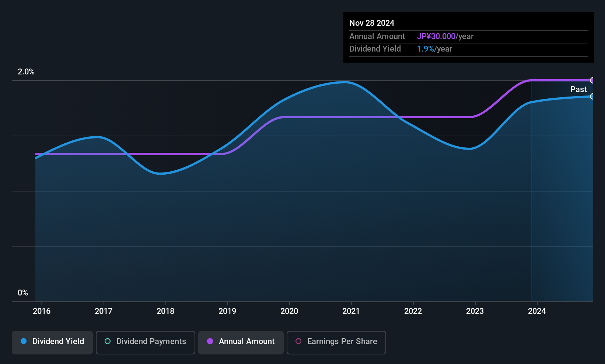605x364 pixels.
Task: Click the 1.9%/year yield value
Action: click(434, 49)
